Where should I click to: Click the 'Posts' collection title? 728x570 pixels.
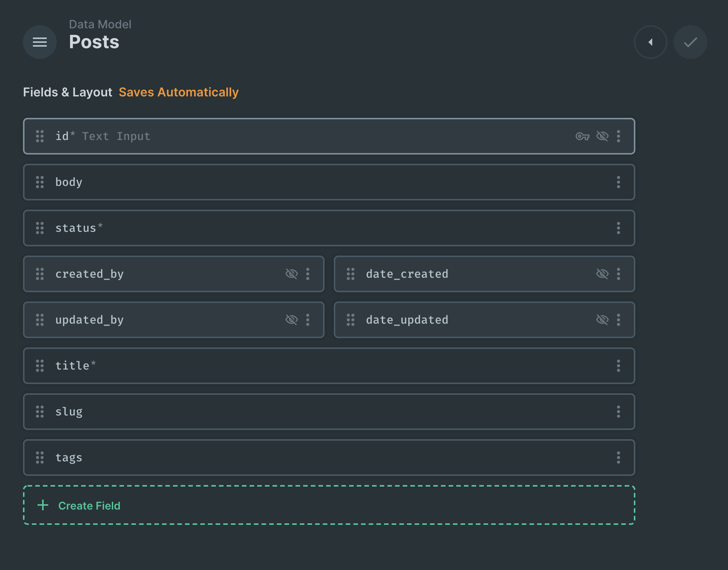94,42
